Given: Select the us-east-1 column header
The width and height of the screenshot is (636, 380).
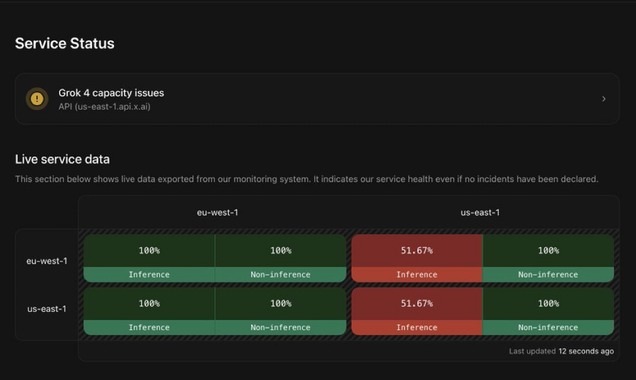Looking at the screenshot, I should tap(480, 213).
